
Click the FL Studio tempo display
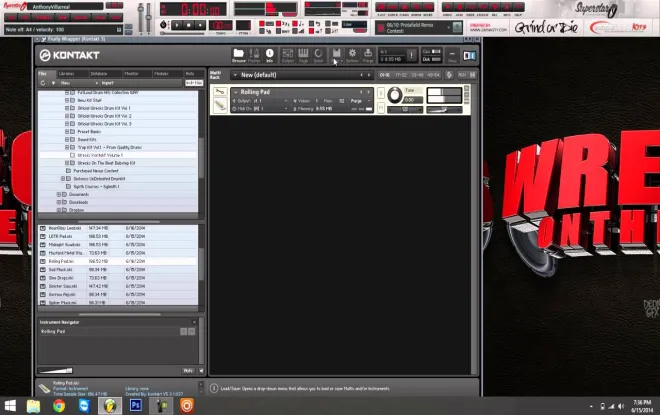(221, 25)
